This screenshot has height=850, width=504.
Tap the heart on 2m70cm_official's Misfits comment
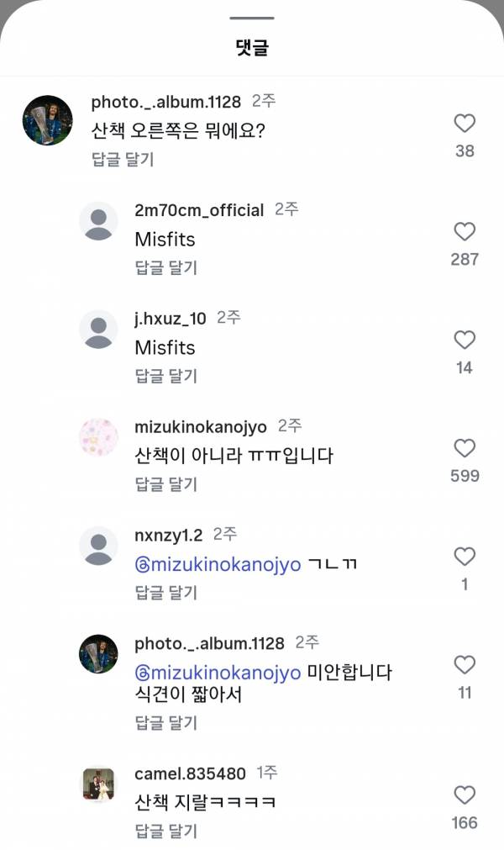pyautogui.click(x=465, y=231)
